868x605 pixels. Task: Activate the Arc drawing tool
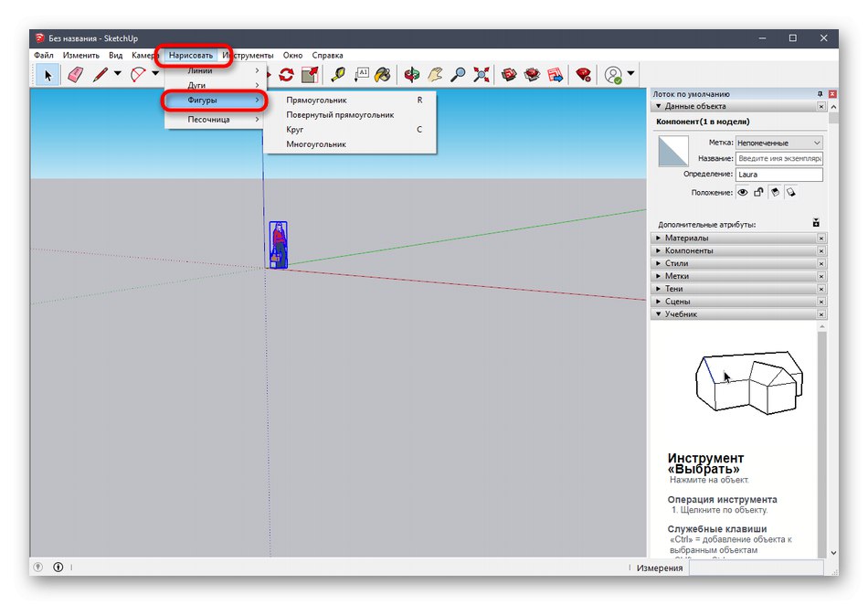click(138, 75)
